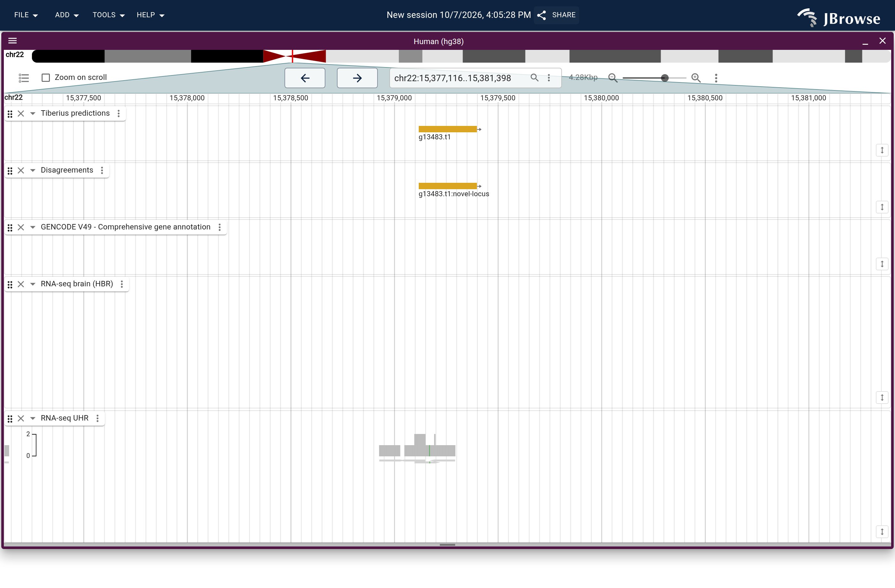
Task: Open GENCODE V49 track three-dot menu
Action: pos(220,227)
